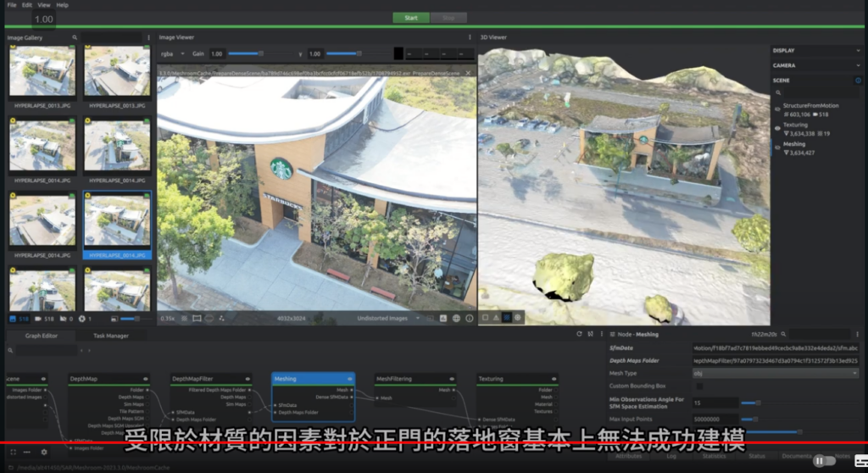Image resolution: width=868 pixels, height=473 pixels.
Task: Click the blue Scene info icon
Action: tap(858, 81)
